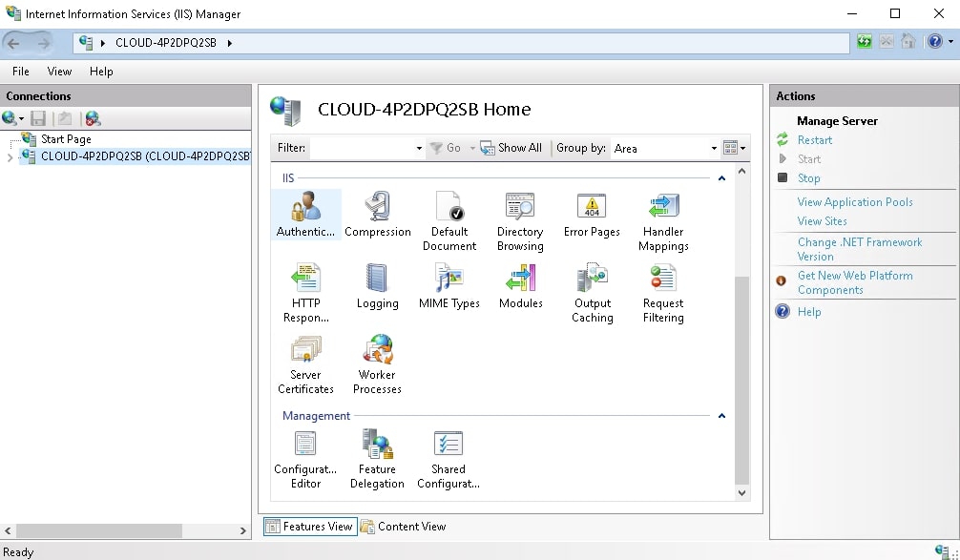960x560 pixels.
Task: Open HTTP Response Headers feature
Action: point(305,293)
